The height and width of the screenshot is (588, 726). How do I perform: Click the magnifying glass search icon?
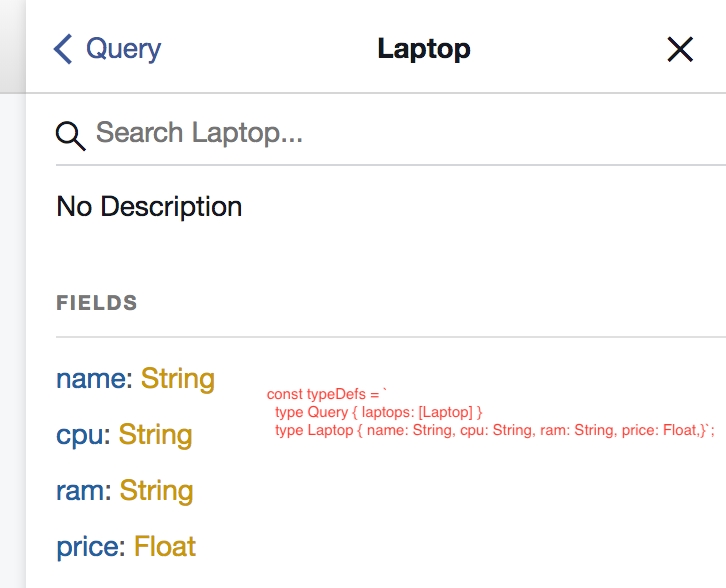pyautogui.click(x=70, y=135)
